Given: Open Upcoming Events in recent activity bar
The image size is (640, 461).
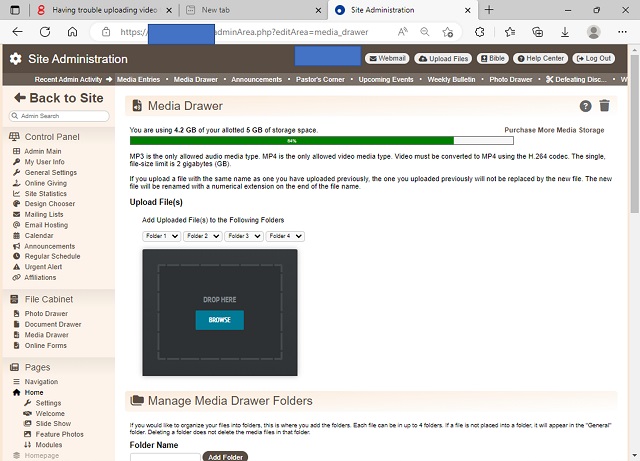Looking at the screenshot, I should (386, 79).
